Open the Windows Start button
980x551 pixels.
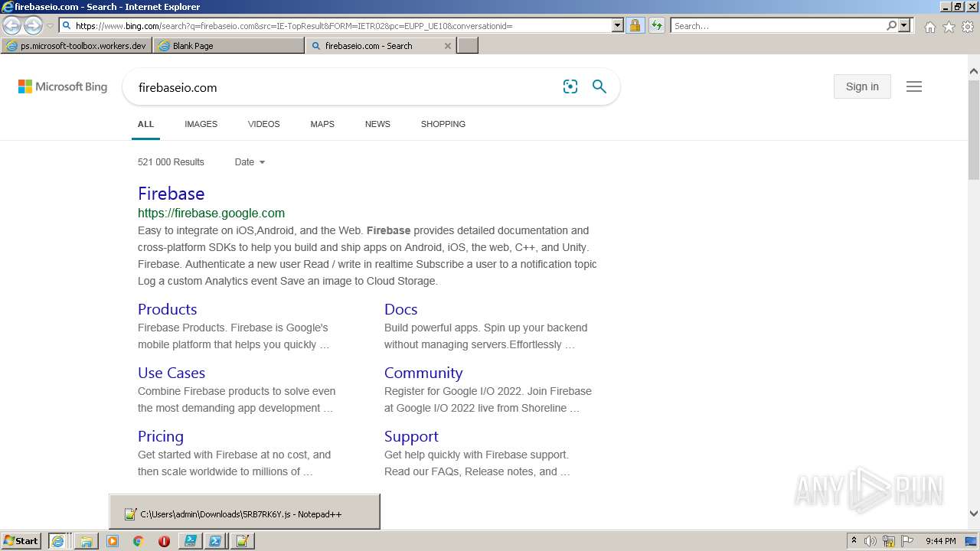(x=21, y=541)
